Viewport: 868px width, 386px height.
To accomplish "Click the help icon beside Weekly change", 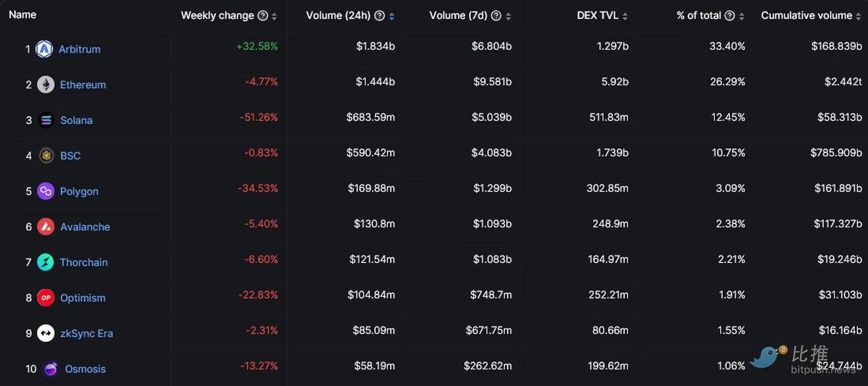I will (263, 16).
